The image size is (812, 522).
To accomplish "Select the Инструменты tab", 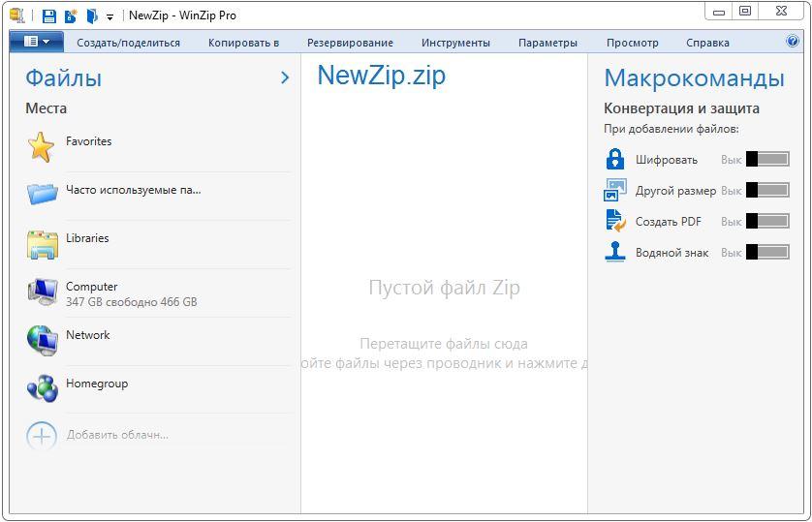I will click(455, 43).
